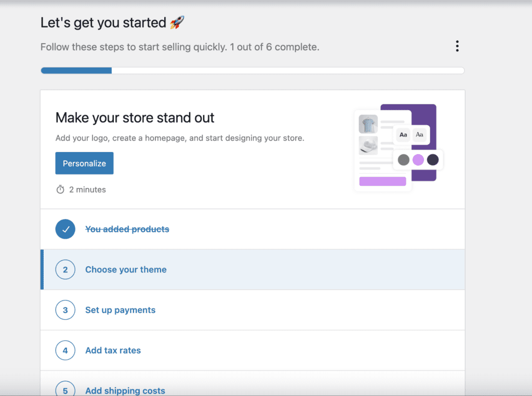
Task: Click the purple color swatch in illustration
Action: click(x=418, y=160)
